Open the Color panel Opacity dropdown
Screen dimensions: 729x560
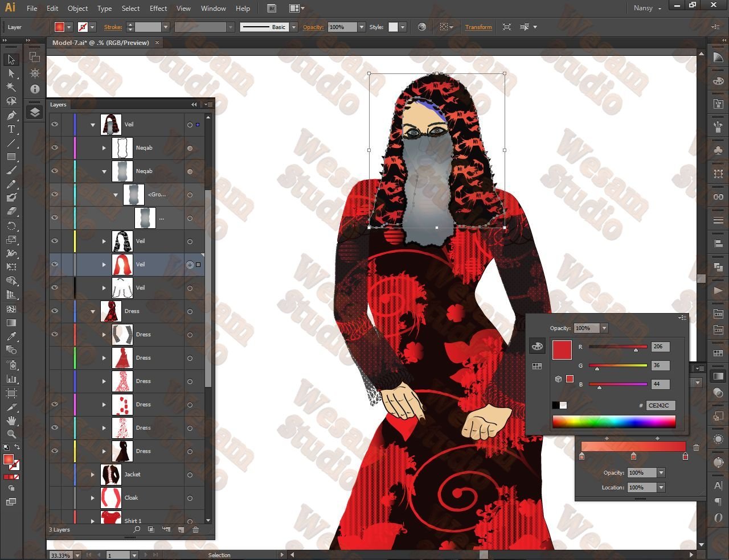[x=604, y=328]
